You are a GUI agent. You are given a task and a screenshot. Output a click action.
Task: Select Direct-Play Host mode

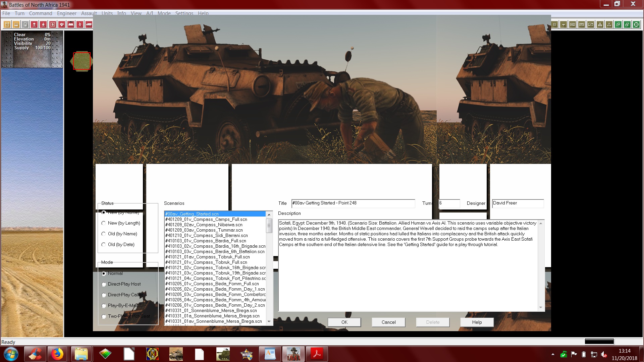point(121,284)
